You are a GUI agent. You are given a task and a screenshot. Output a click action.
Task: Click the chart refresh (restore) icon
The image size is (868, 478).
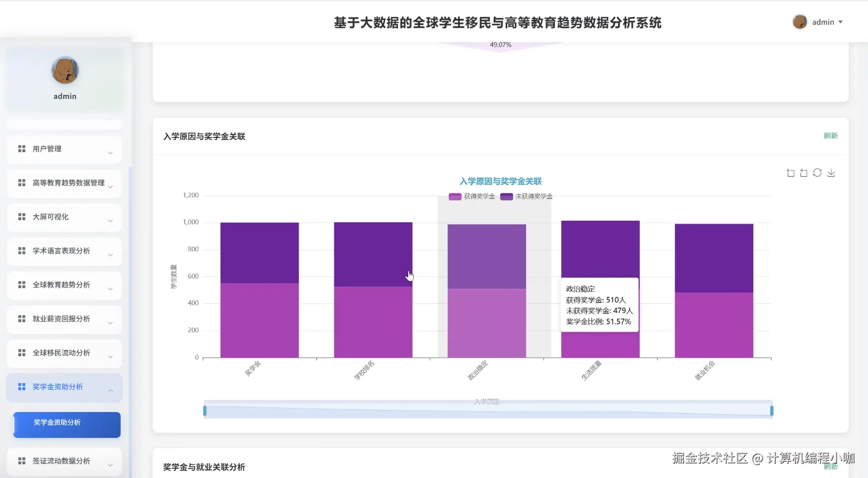817,173
